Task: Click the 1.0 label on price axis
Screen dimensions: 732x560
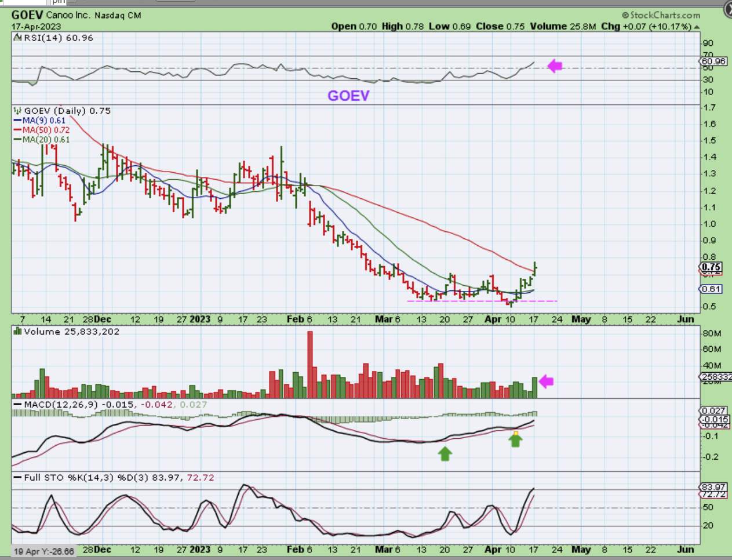Action: point(709,224)
